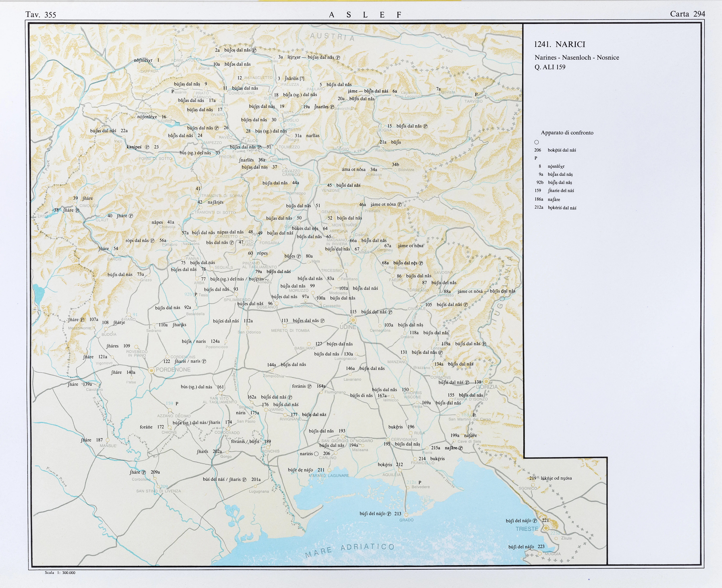Click the circle symbol beside narizis 206
This screenshot has width=722, height=588.
coord(316,454)
